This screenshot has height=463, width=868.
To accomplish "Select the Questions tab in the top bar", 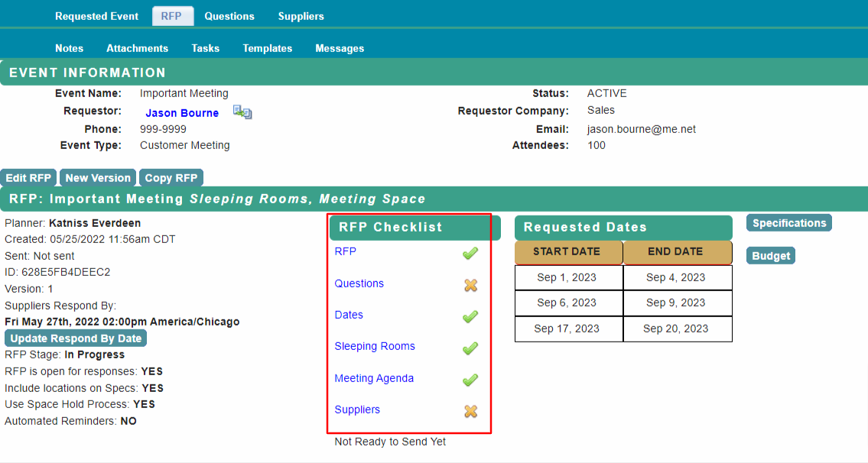I will coord(229,15).
